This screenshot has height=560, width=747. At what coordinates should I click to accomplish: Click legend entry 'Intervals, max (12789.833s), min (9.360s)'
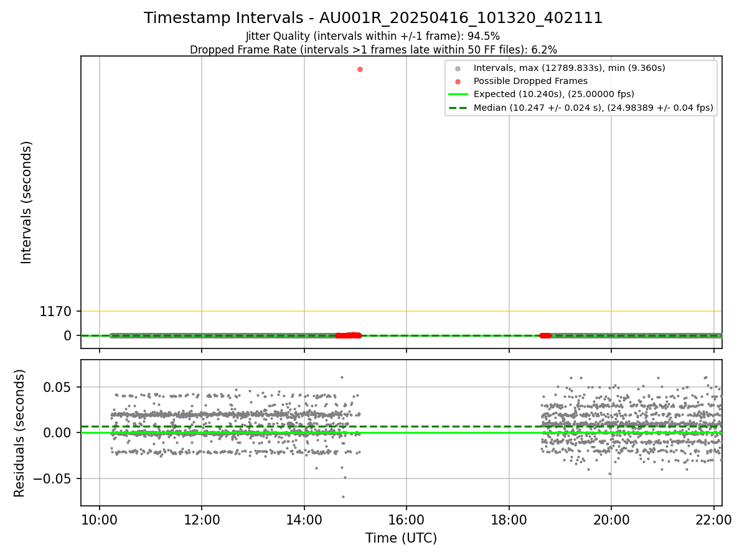(569, 68)
